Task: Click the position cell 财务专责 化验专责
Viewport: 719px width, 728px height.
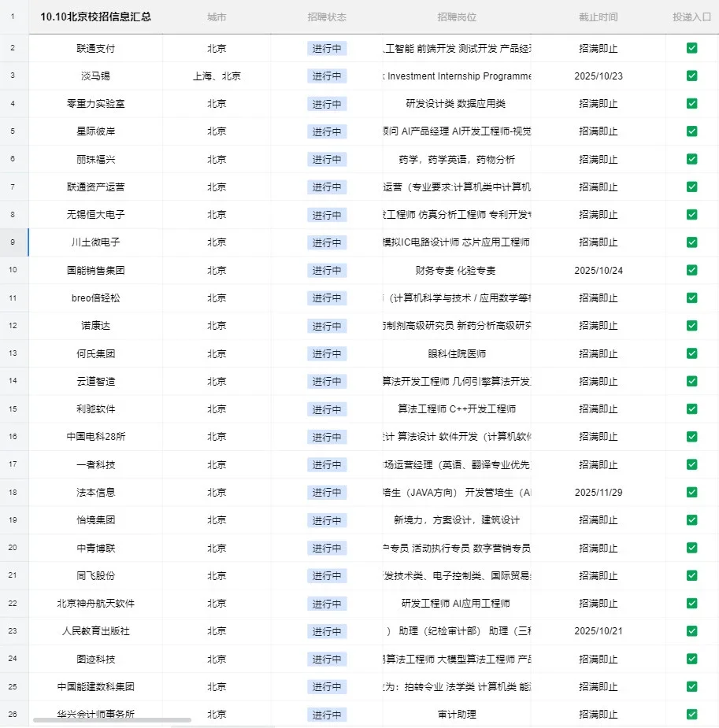Action: pyautogui.click(x=456, y=270)
